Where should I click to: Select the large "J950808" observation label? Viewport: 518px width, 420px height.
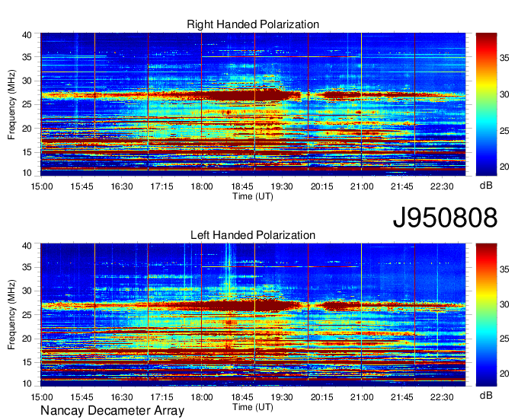(x=445, y=218)
